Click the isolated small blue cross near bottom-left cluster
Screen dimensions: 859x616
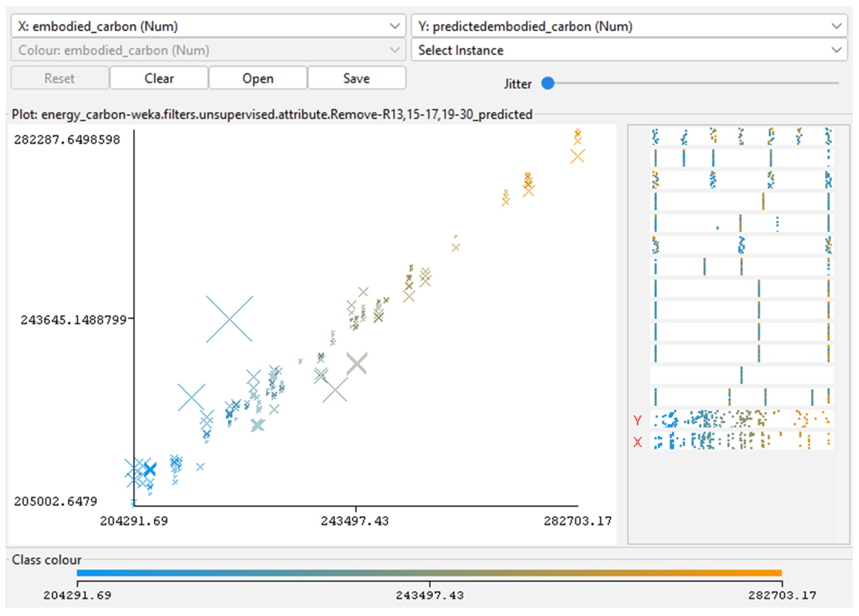pyautogui.click(x=200, y=467)
